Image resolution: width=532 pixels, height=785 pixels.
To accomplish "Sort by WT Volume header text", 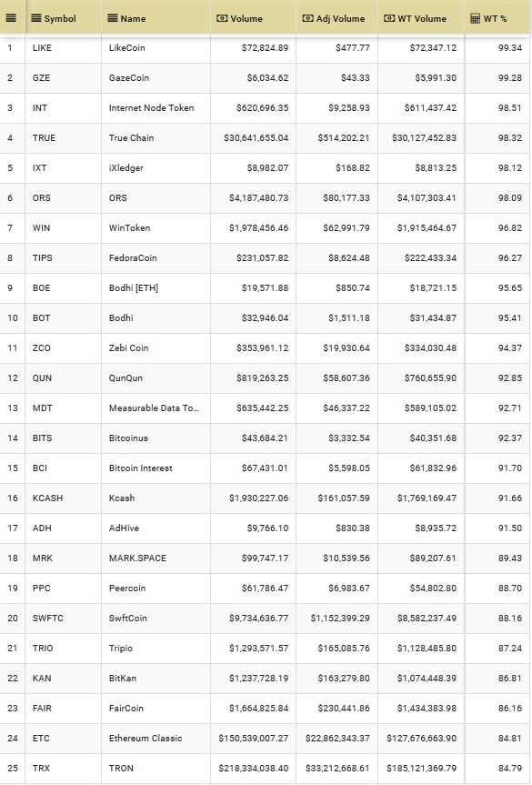I will [422, 18].
